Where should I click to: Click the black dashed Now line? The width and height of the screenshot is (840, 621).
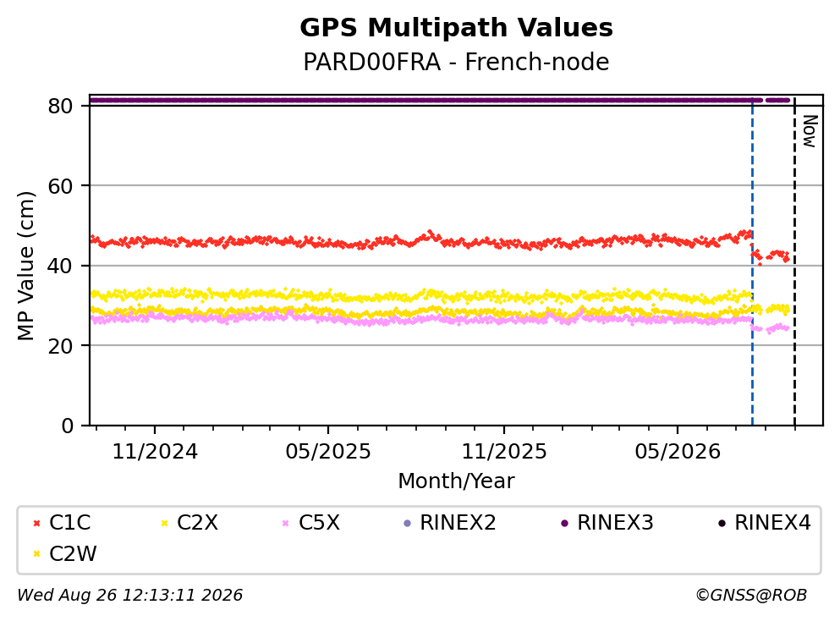(794, 262)
